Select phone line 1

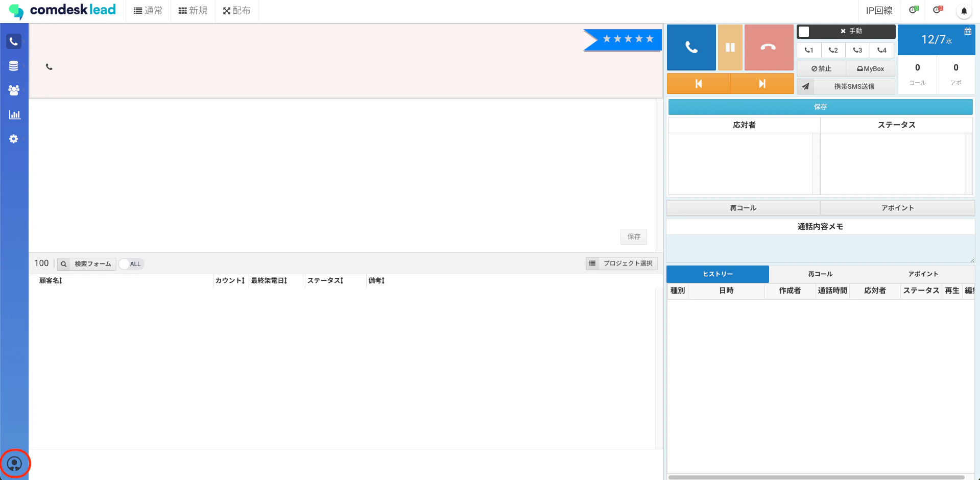[x=809, y=50]
